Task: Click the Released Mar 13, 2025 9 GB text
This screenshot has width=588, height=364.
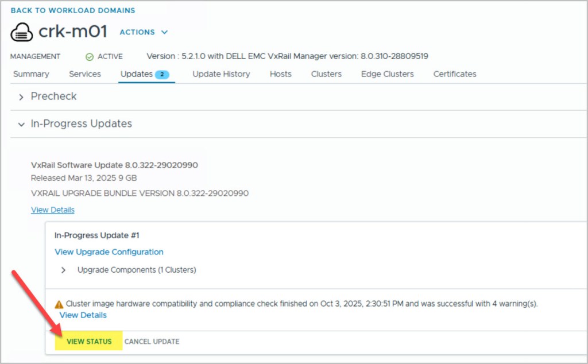Action: (84, 178)
